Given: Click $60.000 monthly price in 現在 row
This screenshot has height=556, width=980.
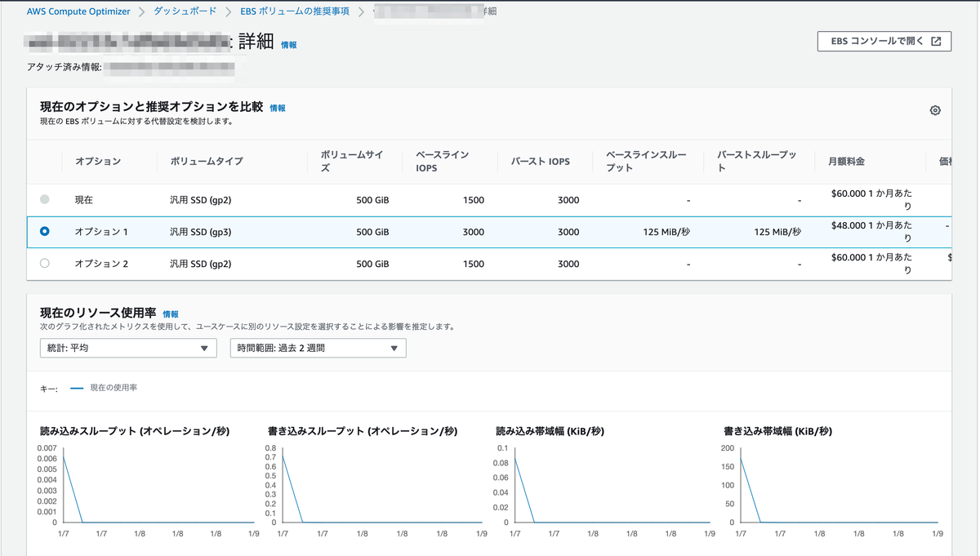Looking at the screenshot, I should (x=871, y=199).
